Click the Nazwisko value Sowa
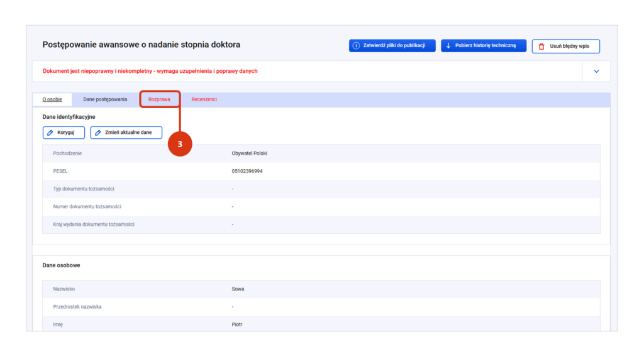 pos(238,289)
